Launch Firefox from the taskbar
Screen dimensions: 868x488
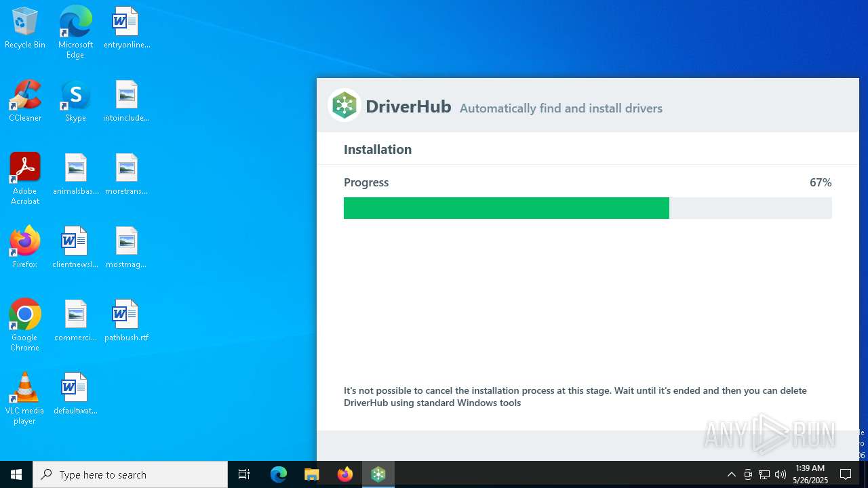coord(345,474)
